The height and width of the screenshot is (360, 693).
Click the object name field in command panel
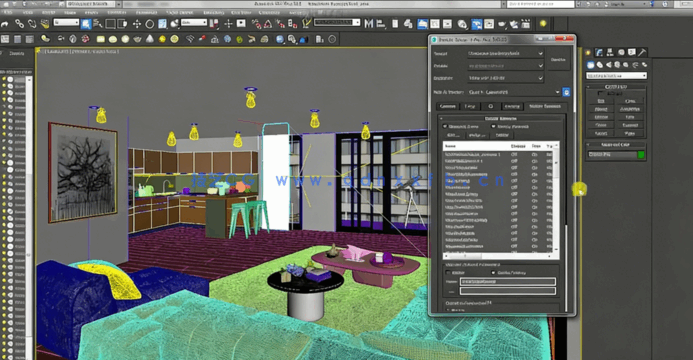point(612,155)
